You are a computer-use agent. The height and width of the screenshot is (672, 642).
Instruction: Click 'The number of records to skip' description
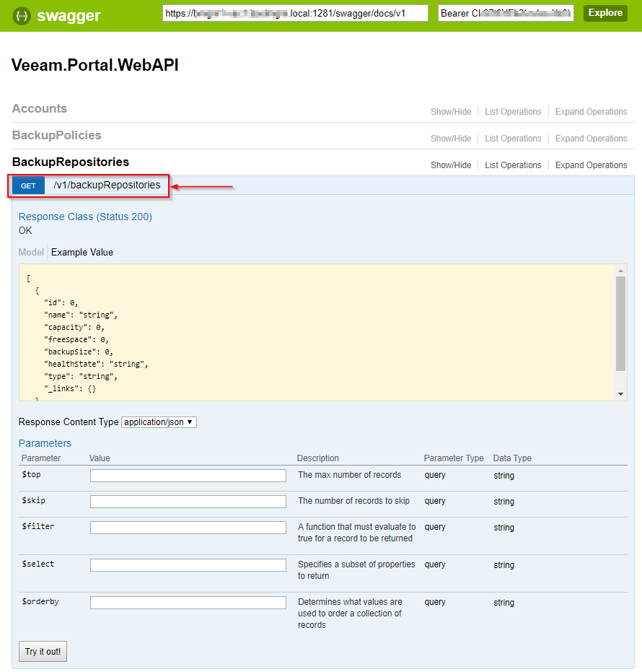353,501
